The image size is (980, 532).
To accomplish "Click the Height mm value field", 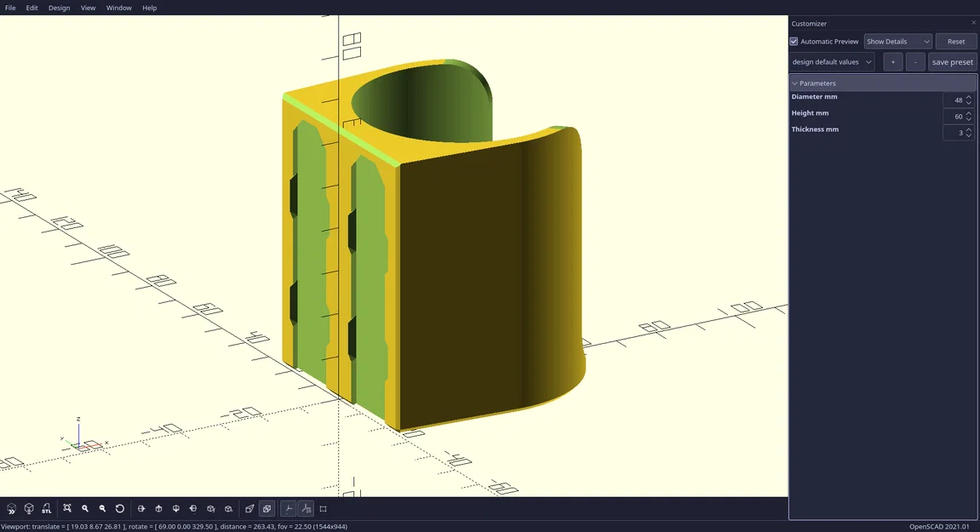I will 953,117.
